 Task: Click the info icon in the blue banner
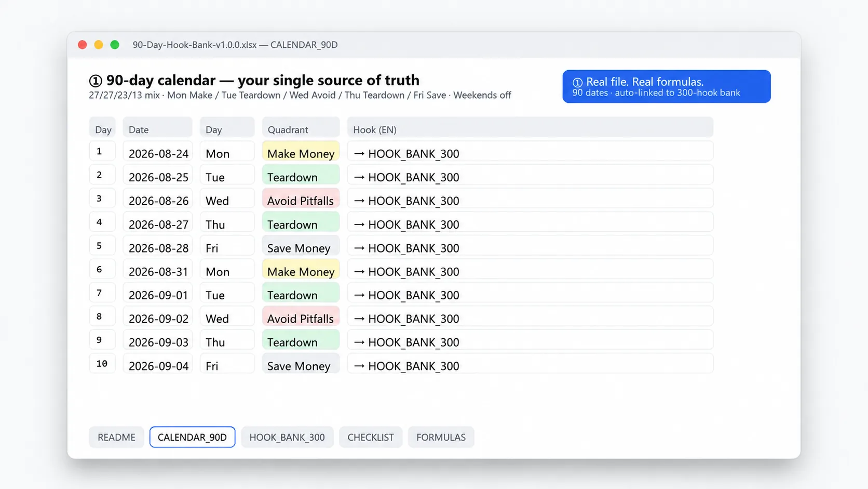pos(577,82)
